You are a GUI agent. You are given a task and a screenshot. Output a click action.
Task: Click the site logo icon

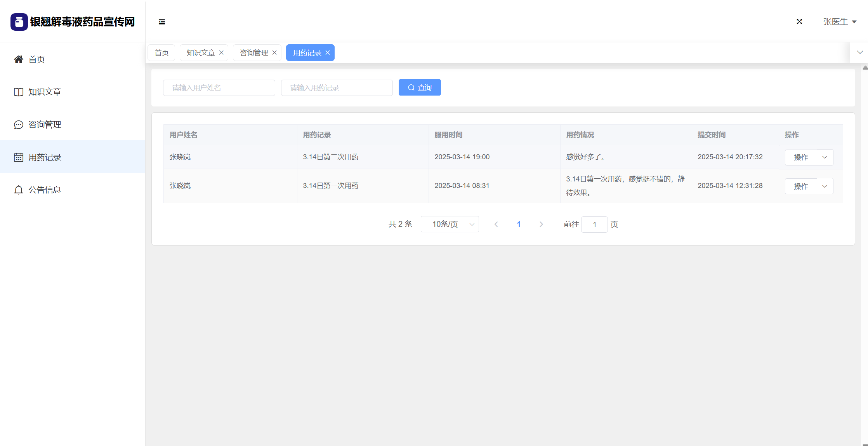[x=19, y=22]
